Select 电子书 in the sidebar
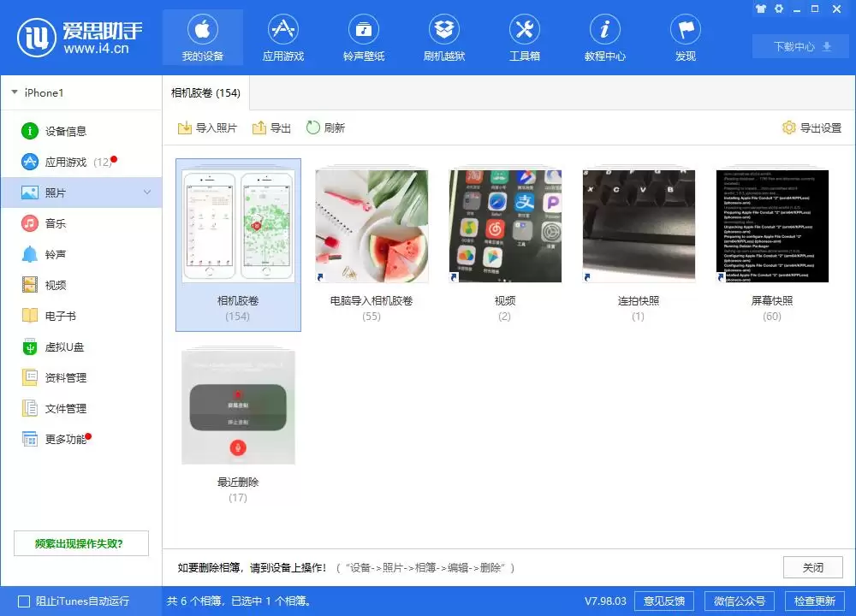Viewport: 856px width, 616px height. (80, 316)
